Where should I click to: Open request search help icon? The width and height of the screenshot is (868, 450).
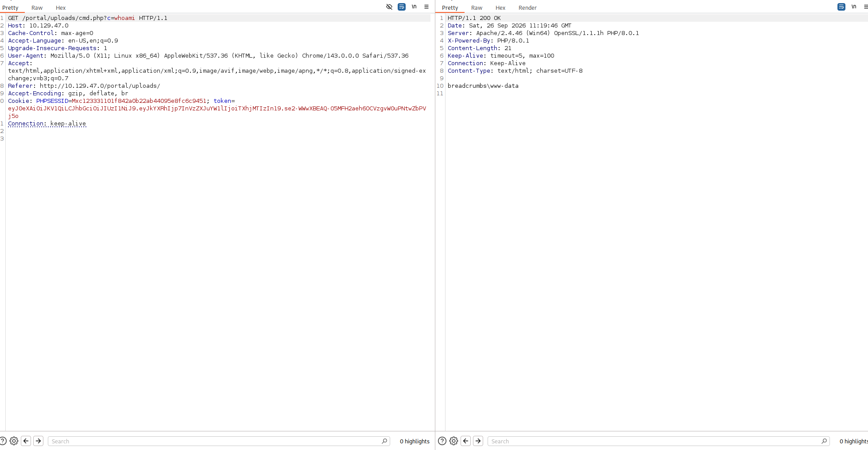tap(3, 441)
